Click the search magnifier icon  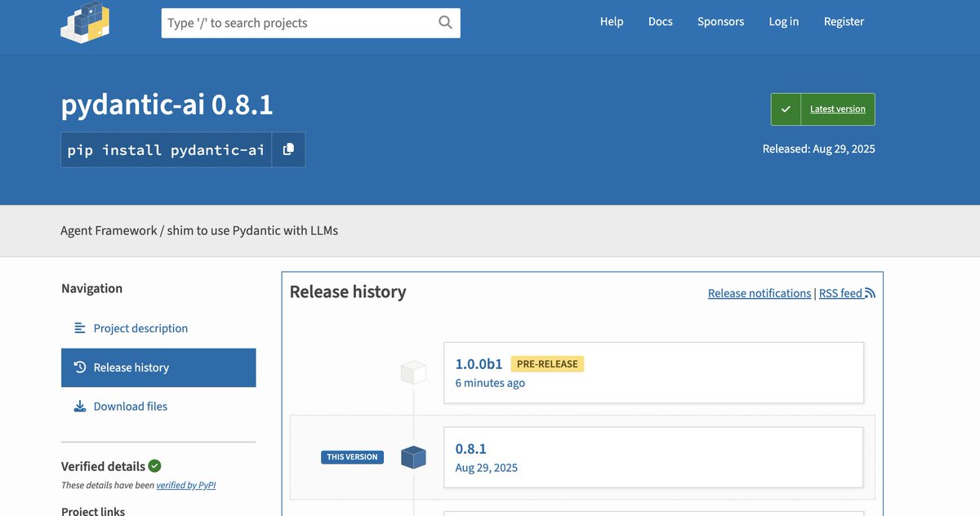point(445,23)
